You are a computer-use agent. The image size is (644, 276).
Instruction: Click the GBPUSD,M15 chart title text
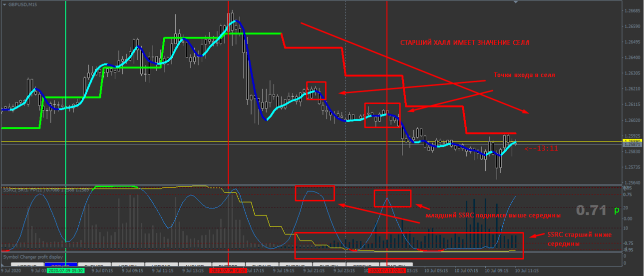point(22,4)
